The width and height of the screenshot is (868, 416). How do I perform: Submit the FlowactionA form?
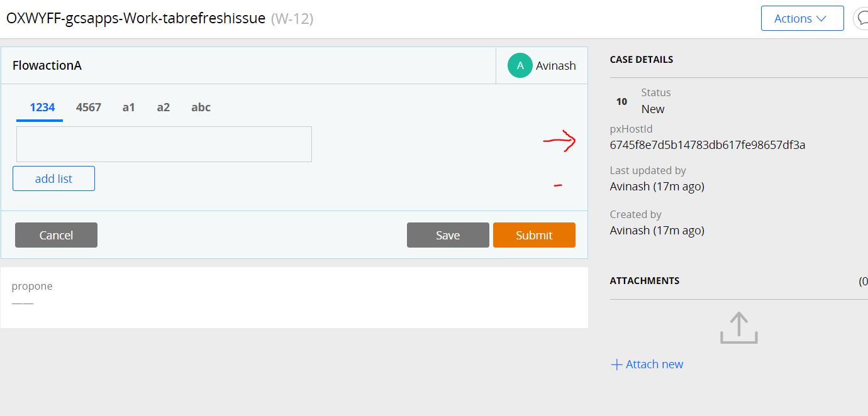(x=534, y=235)
